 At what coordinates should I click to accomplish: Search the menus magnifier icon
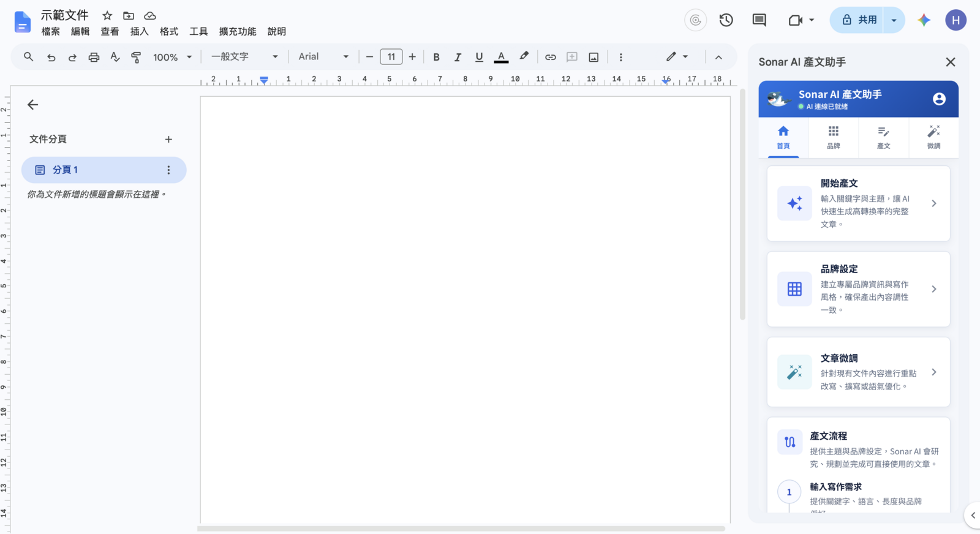28,57
